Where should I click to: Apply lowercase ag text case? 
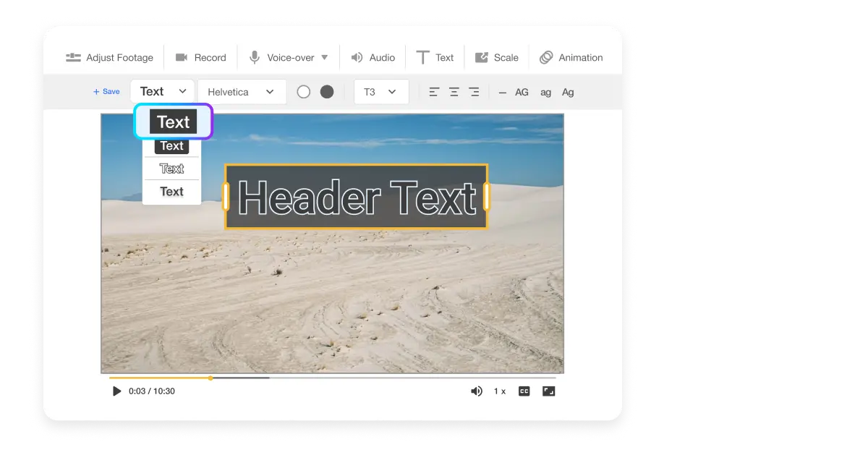546,93
